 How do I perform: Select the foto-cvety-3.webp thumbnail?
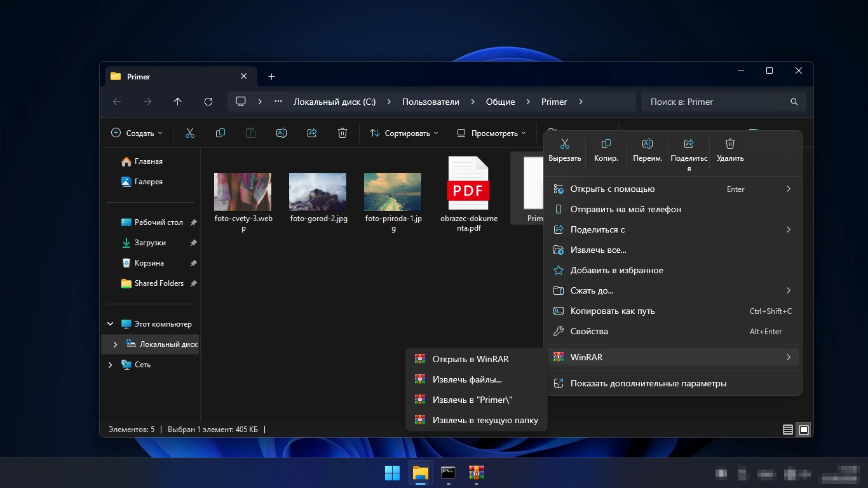(243, 192)
